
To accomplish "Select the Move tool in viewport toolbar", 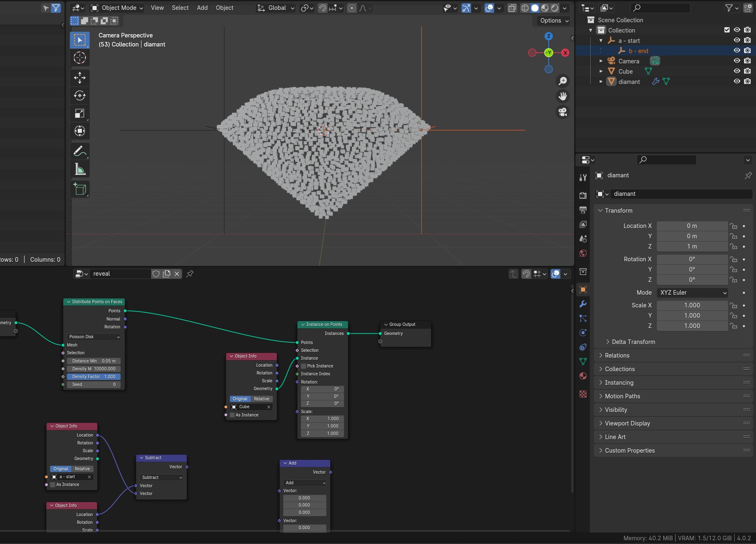I will (79, 78).
